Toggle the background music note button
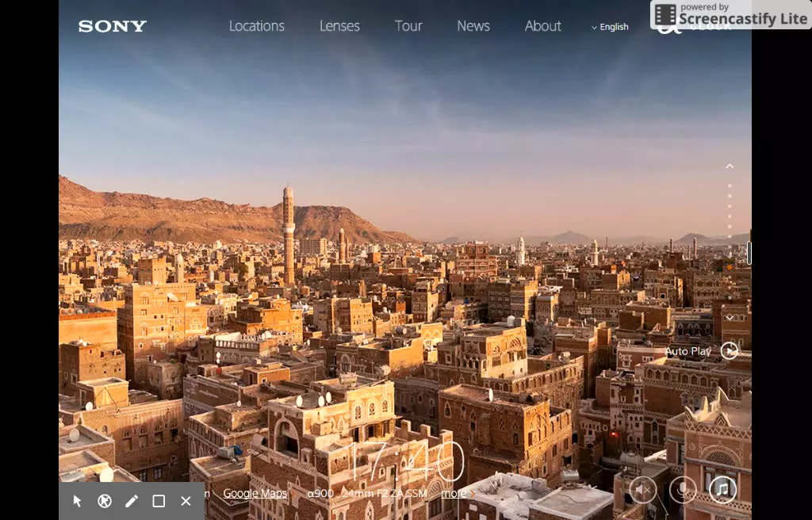This screenshot has height=520, width=812. click(x=722, y=489)
